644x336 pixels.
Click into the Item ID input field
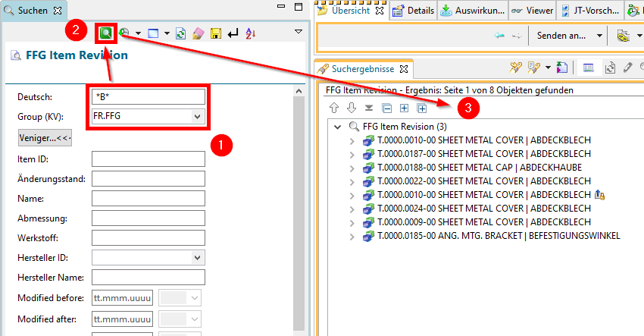[148, 159]
